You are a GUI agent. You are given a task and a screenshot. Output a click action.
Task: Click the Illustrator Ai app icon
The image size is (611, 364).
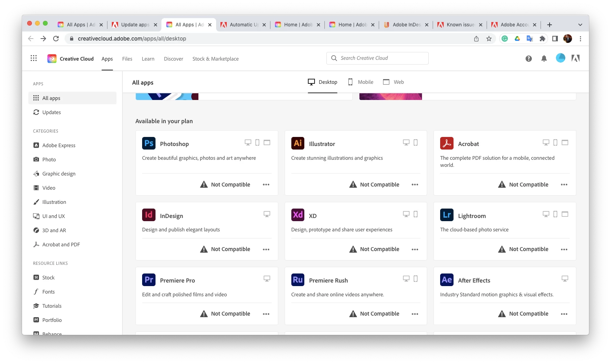pos(298,143)
